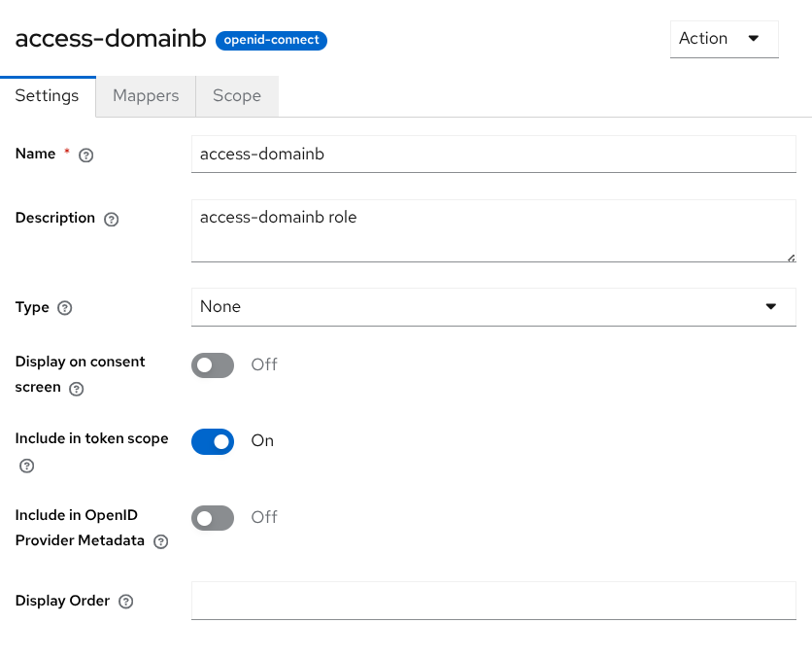Enable the Display on consent screen toggle
Screen dimensions: 812x658
tap(213, 364)
